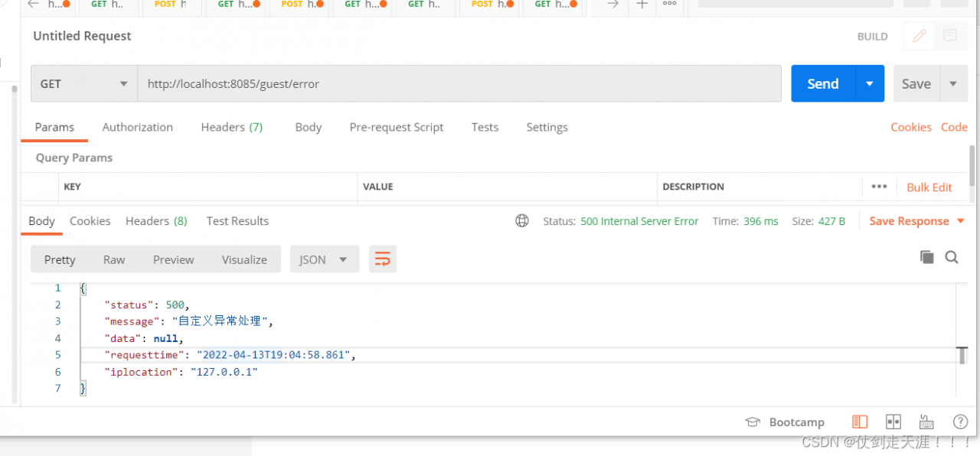Click the globe network icon beside Status

click(522, 221)
